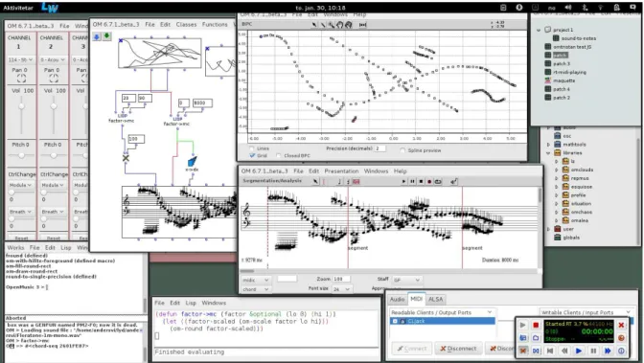Toggle Closed BPC checkbox
The image size is (644, 363).
(x=279, y=155)
